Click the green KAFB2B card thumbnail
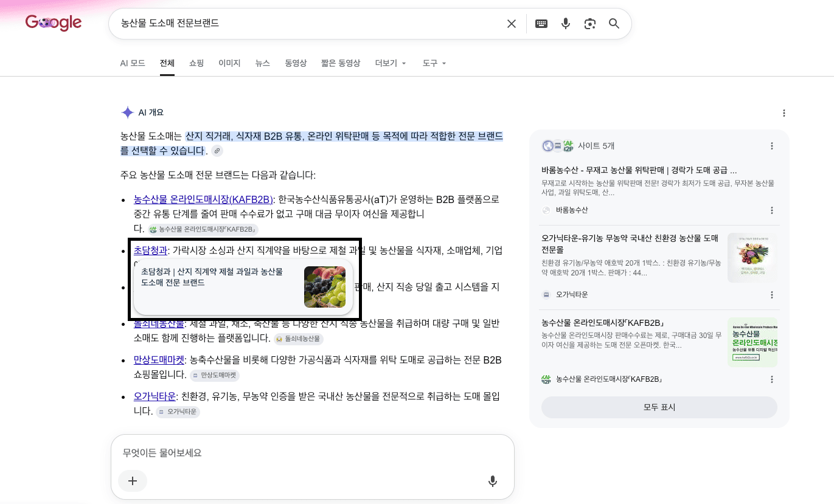 tap(752, 342)
